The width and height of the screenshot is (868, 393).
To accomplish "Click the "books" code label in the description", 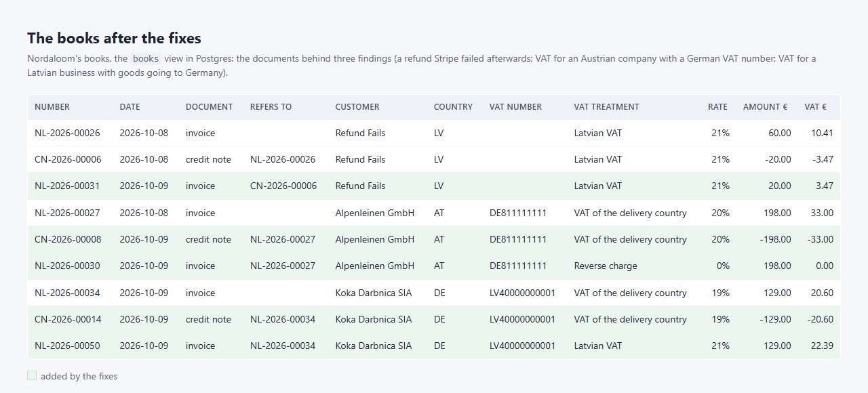I will tap(146, 59).
